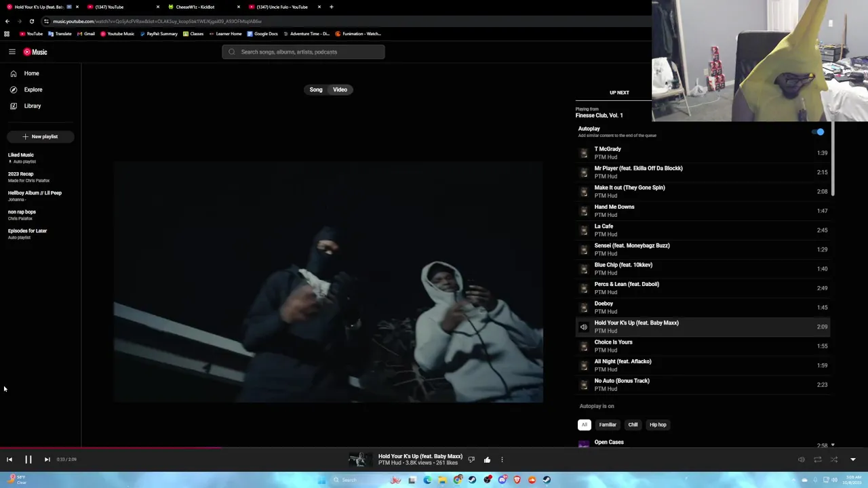The width and height of the screenshot is (868, 488).
Task: Open Discord from the taskbar
Action: pos(502,480)
